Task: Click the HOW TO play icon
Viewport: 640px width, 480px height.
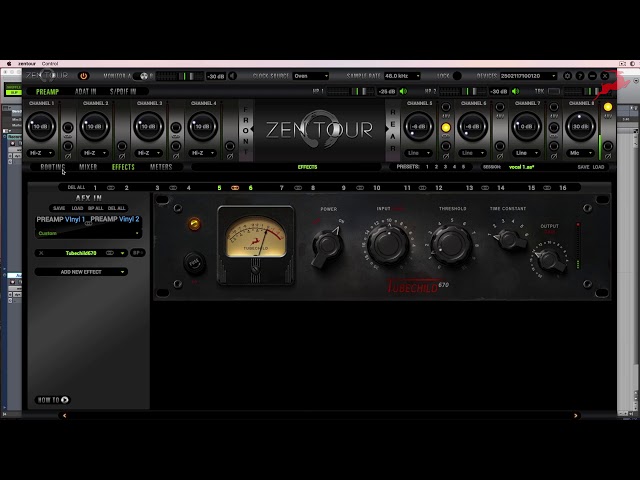Action: pyautogui.click(x=64, y=400)
